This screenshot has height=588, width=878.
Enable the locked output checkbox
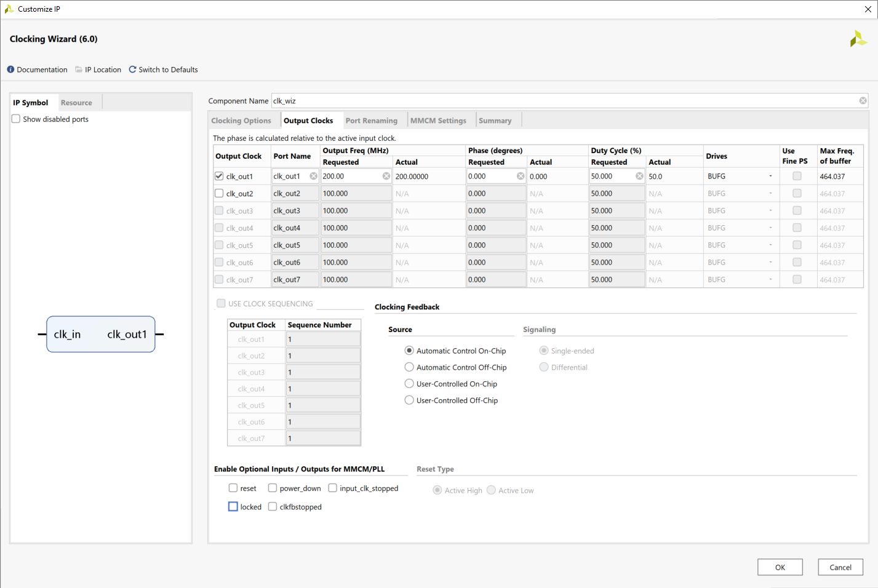233,507
